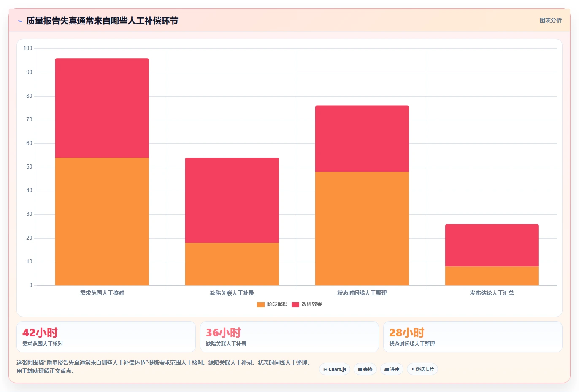
Task: Click orange bar segment for 发布结论人工汇总
Action: [492, 276]
